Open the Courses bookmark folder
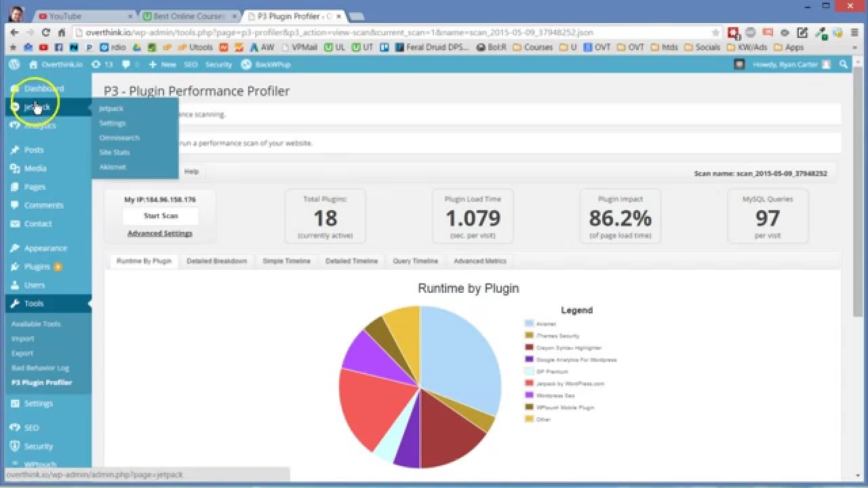 click(x=533, y=47)
